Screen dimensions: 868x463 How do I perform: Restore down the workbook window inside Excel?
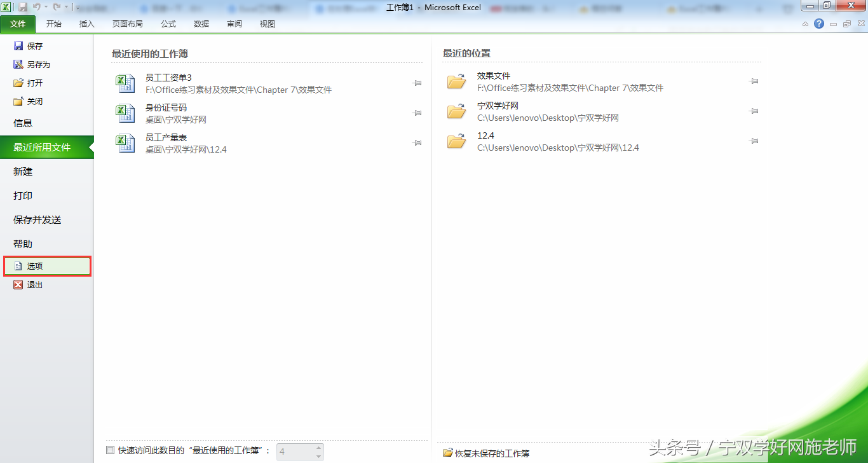coord(846,24)
